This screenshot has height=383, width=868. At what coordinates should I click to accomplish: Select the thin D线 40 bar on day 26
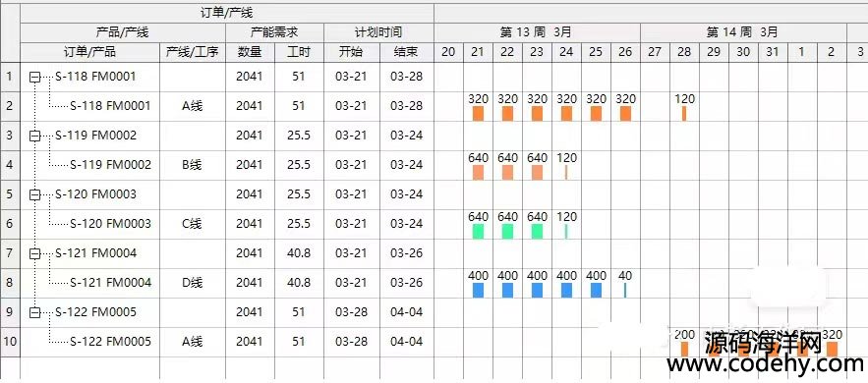point(625,290)
